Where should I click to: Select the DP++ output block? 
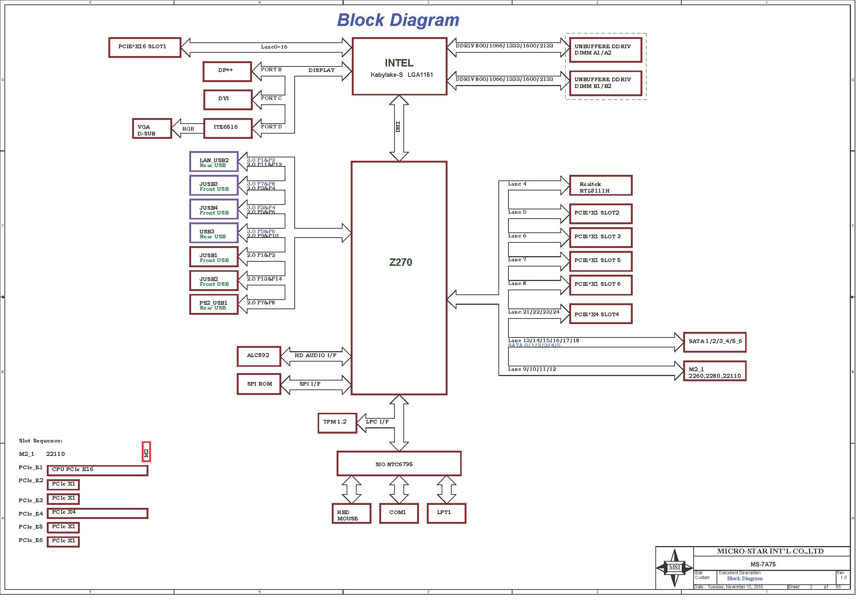(227, 71)
